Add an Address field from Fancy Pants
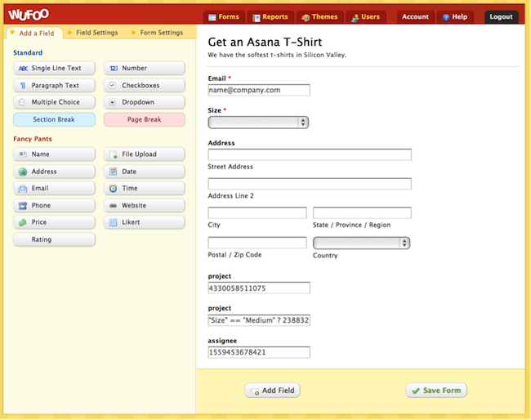This screenshot has width=531, height=420. 54,172
